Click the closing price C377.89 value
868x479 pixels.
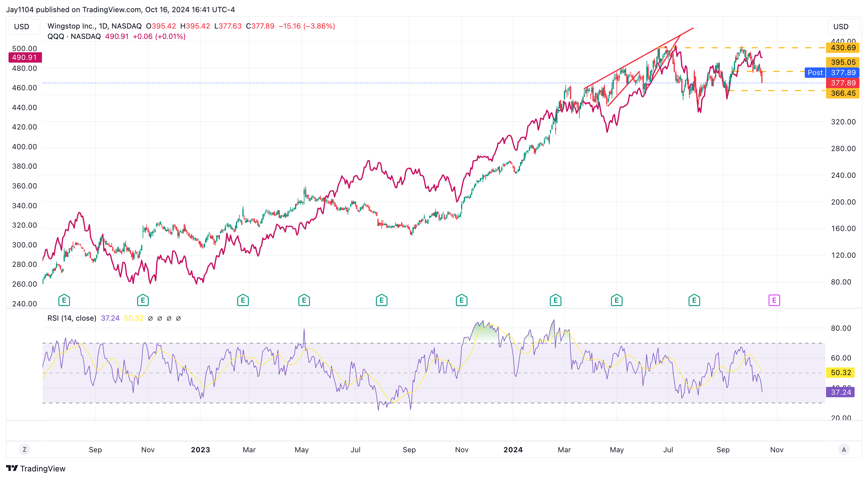(x=260, y=26)
